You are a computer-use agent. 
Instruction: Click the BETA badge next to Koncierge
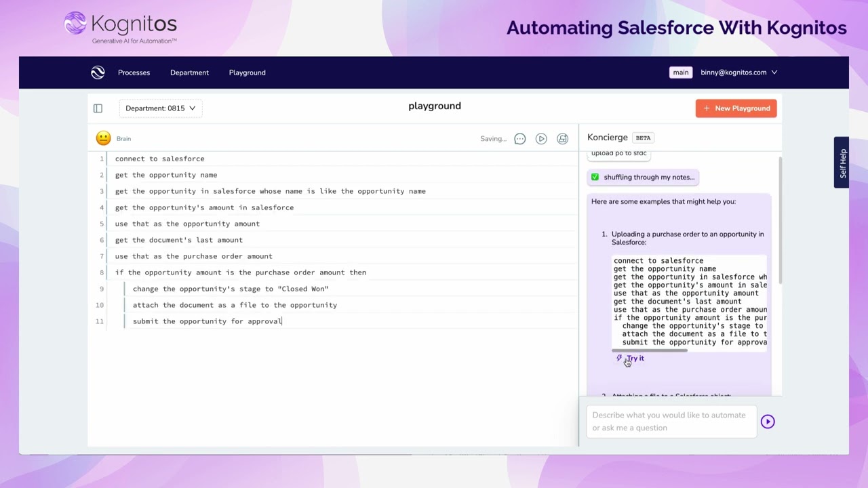pos(643,138)
